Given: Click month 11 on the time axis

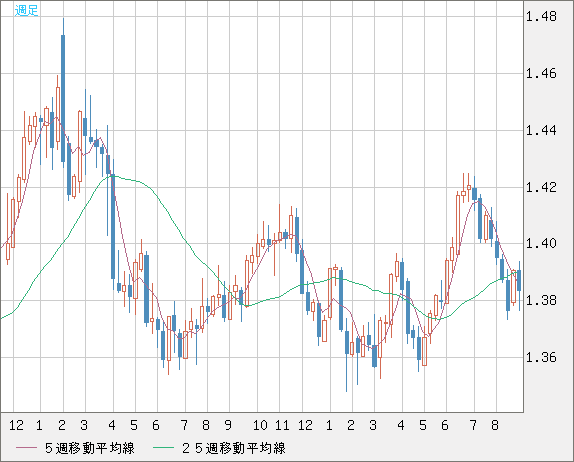Looking at the screenshot, I should click(282, 425).
